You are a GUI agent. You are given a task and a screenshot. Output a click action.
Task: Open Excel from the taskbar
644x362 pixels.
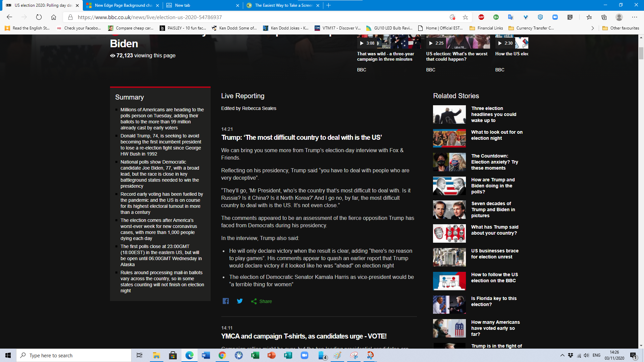(x=255, y=355)
